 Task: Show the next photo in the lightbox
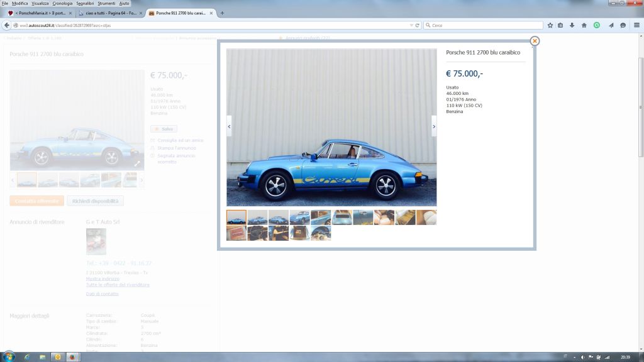pos(434,127)
